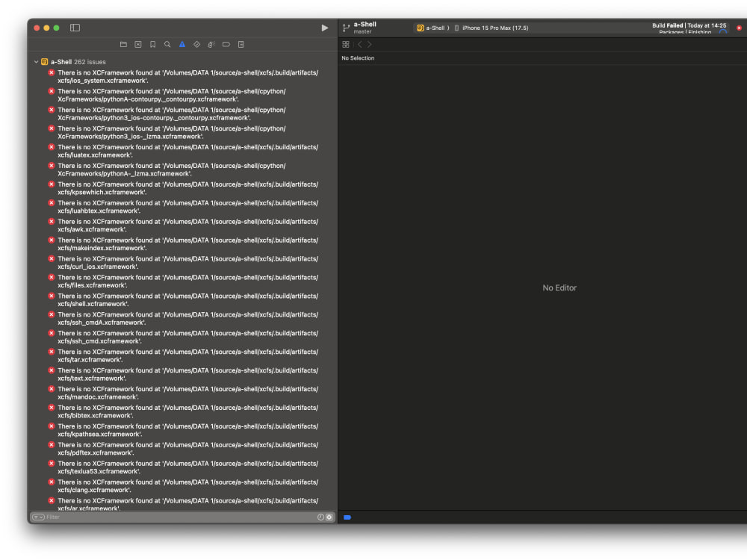Toggle the navigator sidebar
Screen dimensions: 747x560
click(x=75, y=28)
